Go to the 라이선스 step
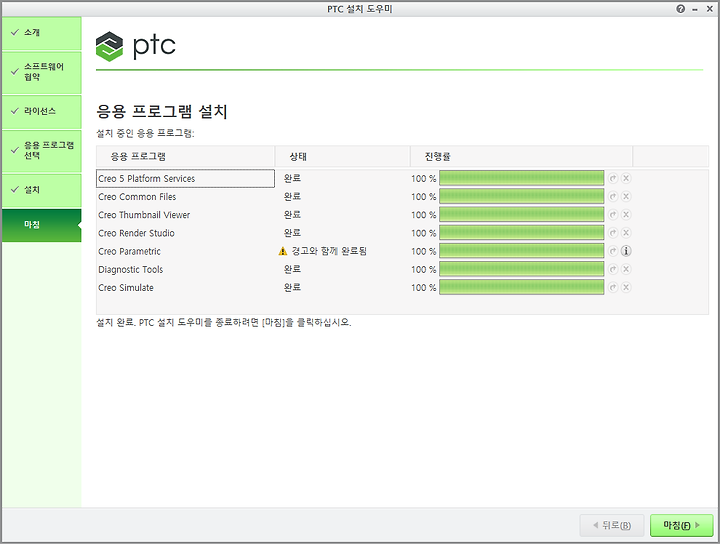720x544 pixels. click(41, 112)
